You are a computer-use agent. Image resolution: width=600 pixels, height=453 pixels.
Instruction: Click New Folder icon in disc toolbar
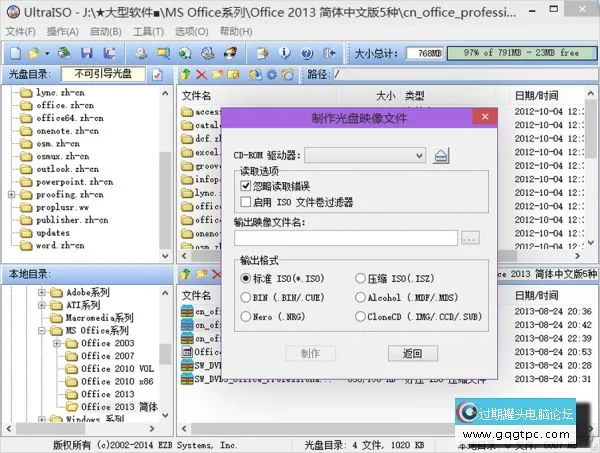[217, 74]
